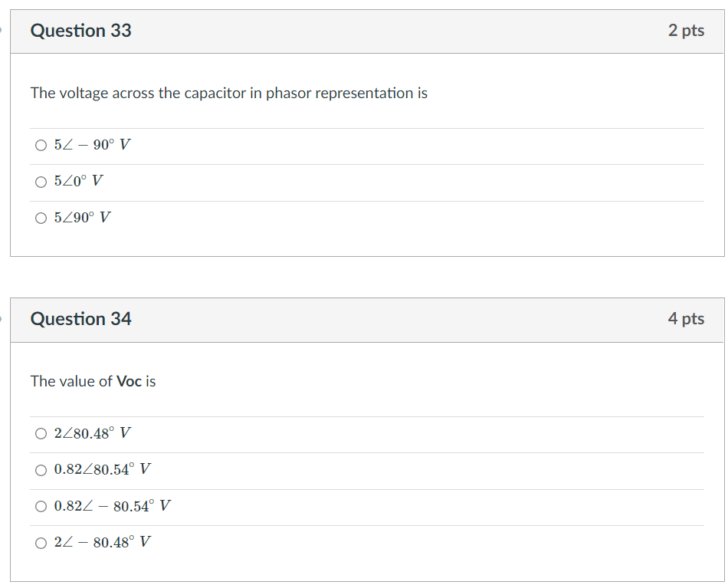The image size is (728, 585).
Task: Click the bold Voc word
Action: pos(129,381)
